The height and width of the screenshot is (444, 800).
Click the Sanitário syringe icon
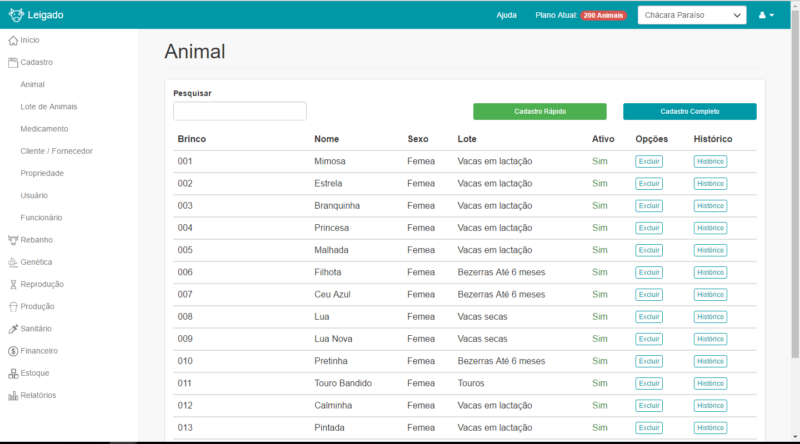tap(13, 329)
